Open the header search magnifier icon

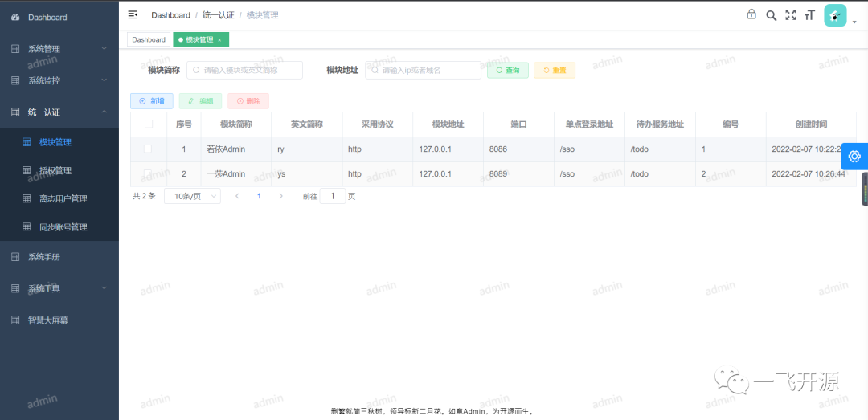pyautogui.click(x=771, y=15)
